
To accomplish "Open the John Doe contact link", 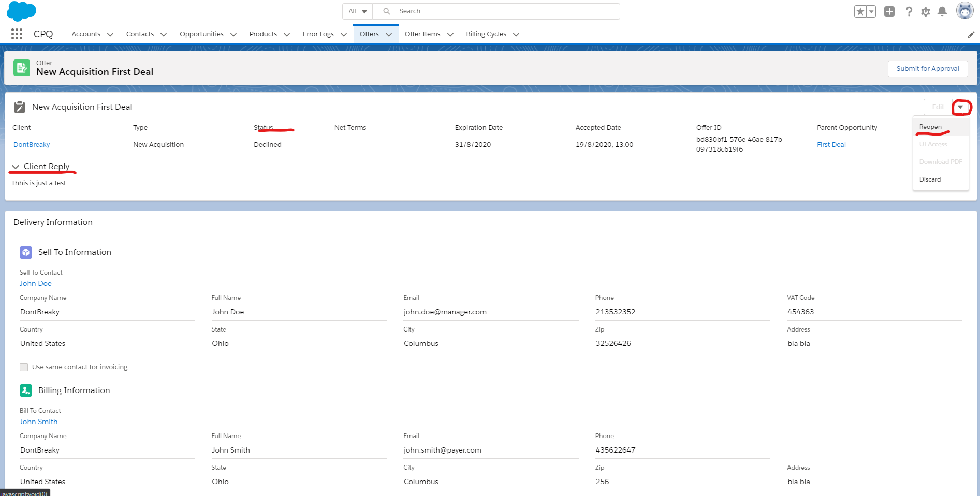I will click(36, 284).
